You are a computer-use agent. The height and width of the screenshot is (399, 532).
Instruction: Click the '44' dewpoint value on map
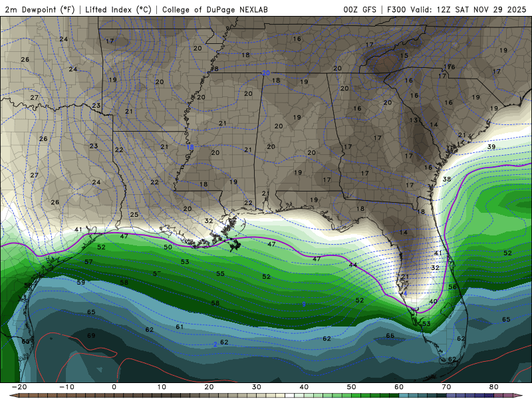(x=353, y=265)
